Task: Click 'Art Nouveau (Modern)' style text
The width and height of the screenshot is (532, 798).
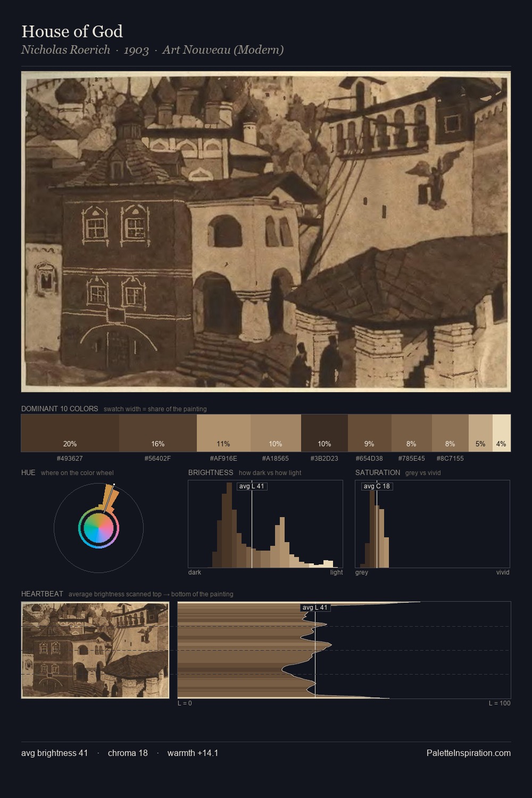Action: (223, 50)
